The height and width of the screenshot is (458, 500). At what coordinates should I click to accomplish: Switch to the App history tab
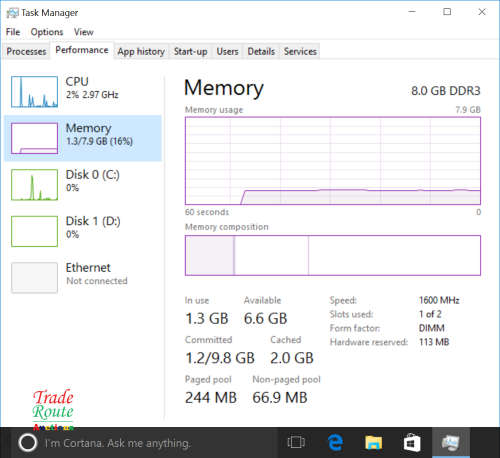point(141,51)
